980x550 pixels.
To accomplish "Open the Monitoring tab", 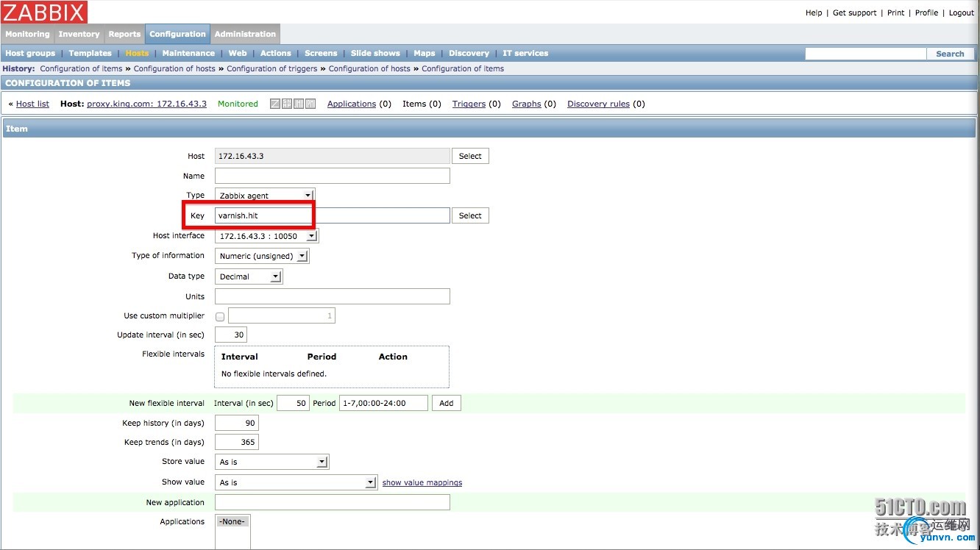I will click(27, 34).
